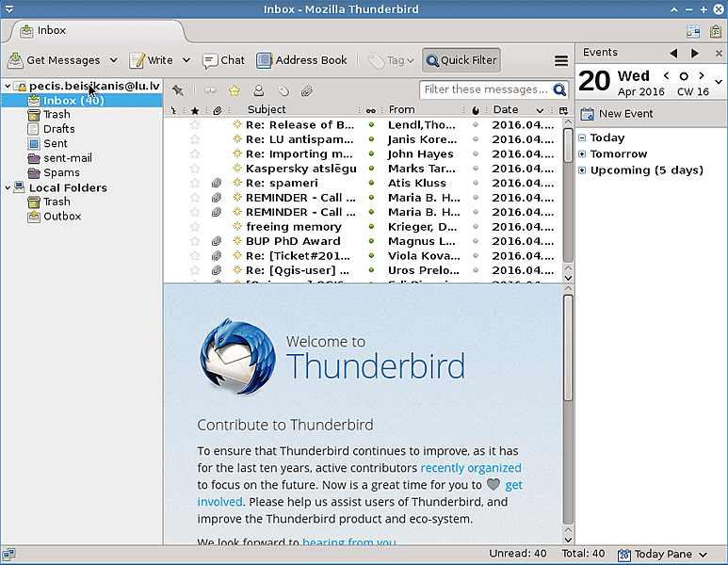Sort messages by Date column

[x=506, y=109]
